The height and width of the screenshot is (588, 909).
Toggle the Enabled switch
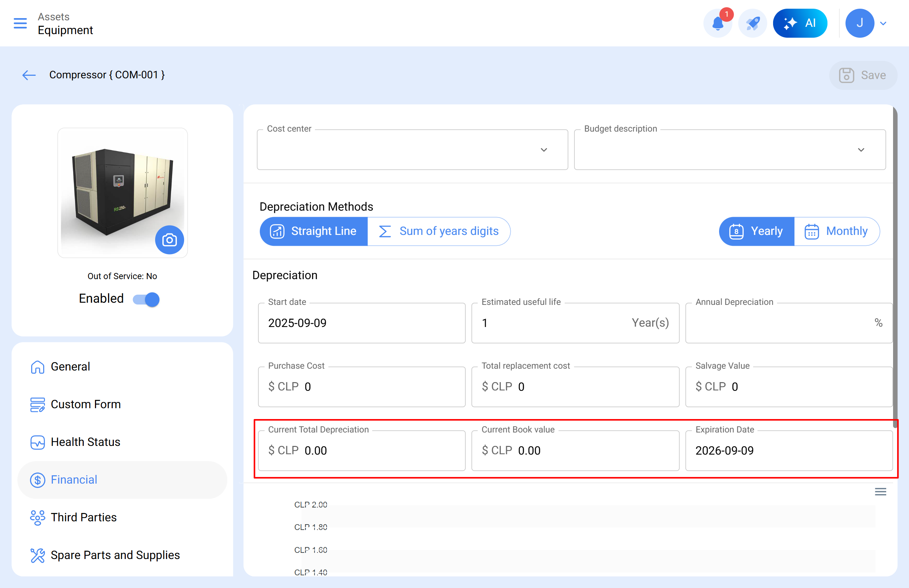(146, 299)
